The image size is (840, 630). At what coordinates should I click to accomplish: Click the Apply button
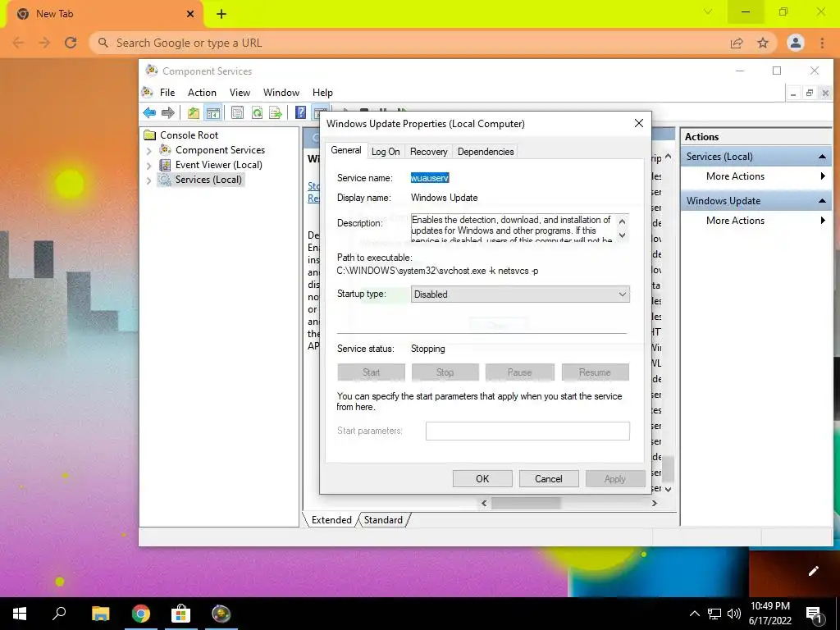pos(615,479)
